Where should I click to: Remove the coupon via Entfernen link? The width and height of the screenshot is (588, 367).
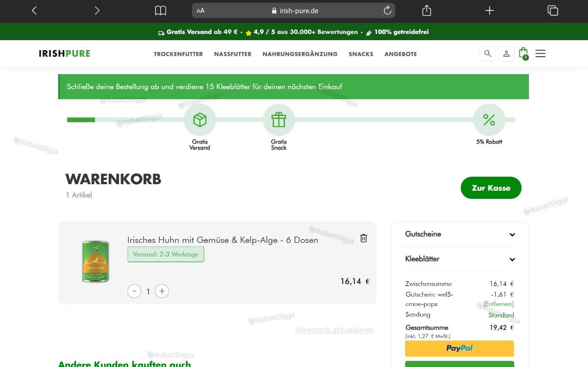pyautogui.click(x=499, y=304)
